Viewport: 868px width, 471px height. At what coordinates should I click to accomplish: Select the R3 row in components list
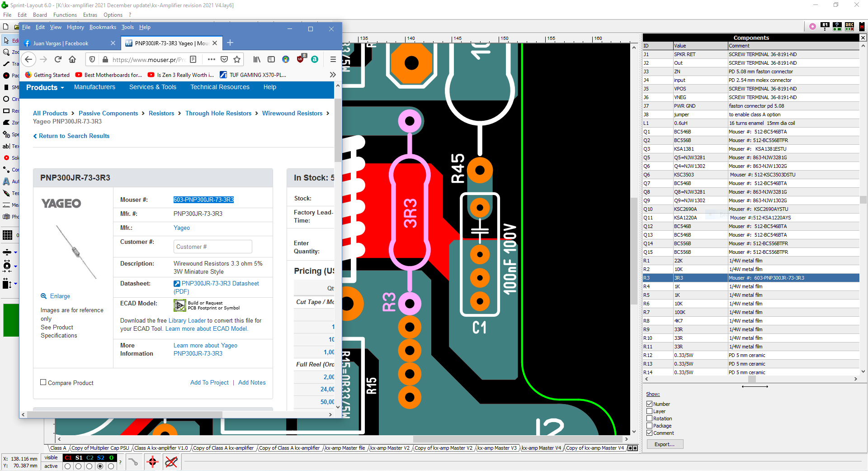pyautogui.click(x=750, y=278)
